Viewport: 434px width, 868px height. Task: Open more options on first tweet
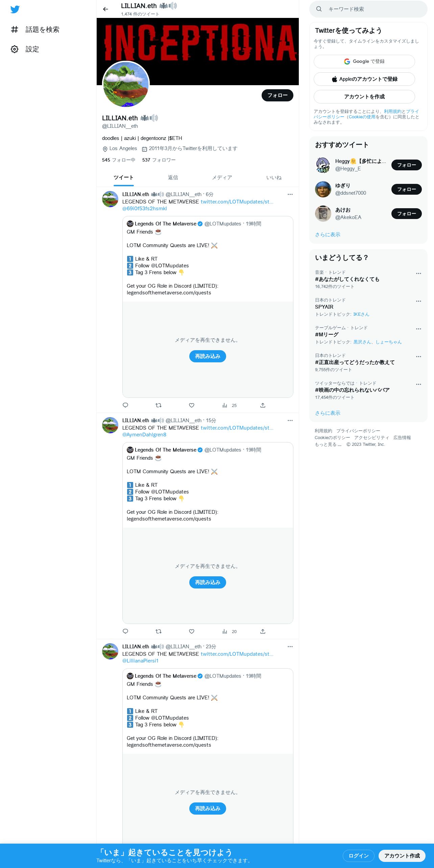tap(290, 194)
